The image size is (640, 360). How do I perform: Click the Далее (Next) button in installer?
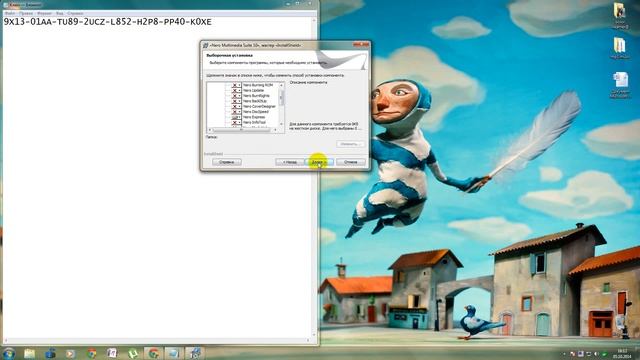tap(318, 162)
